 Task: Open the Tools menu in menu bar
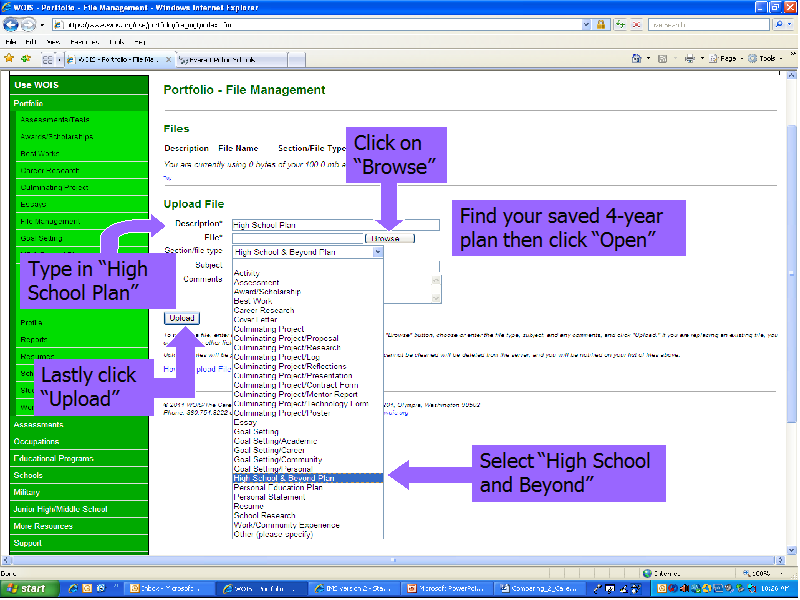pyautogui.click(x=116, y=42)
